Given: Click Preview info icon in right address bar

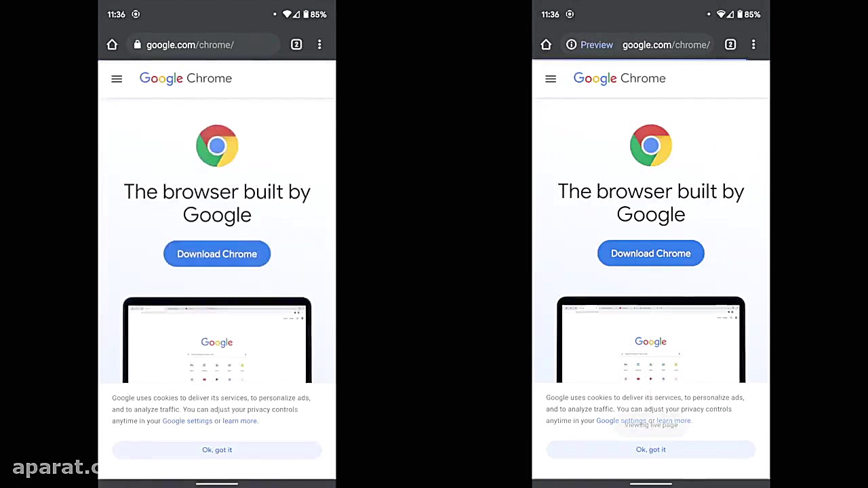Looking at the screenshot, I should (x=572, y=45).
